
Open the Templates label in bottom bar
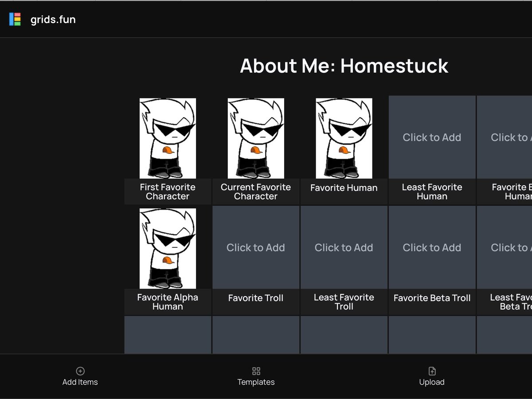pyautogui.click(x=256, y=382)
